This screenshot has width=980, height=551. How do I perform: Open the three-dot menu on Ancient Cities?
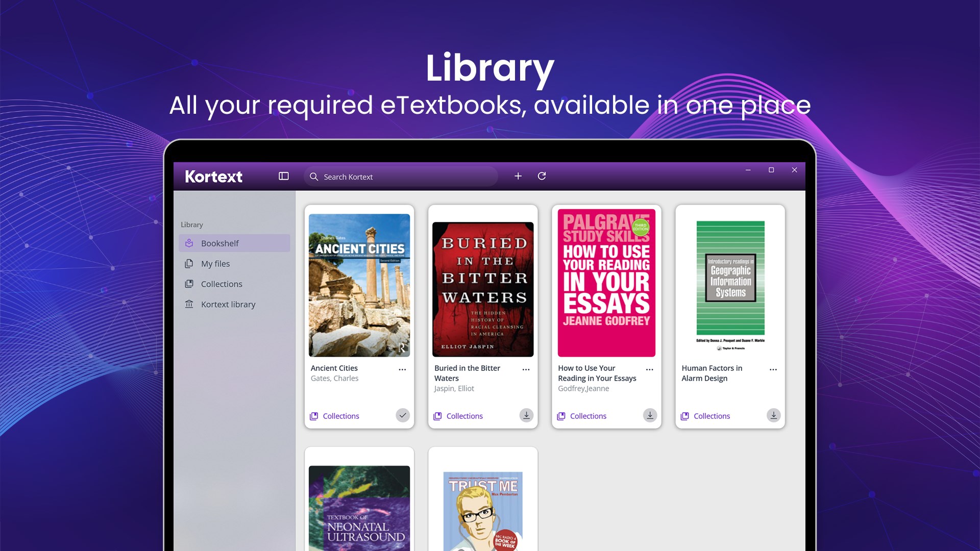point(402,369)
